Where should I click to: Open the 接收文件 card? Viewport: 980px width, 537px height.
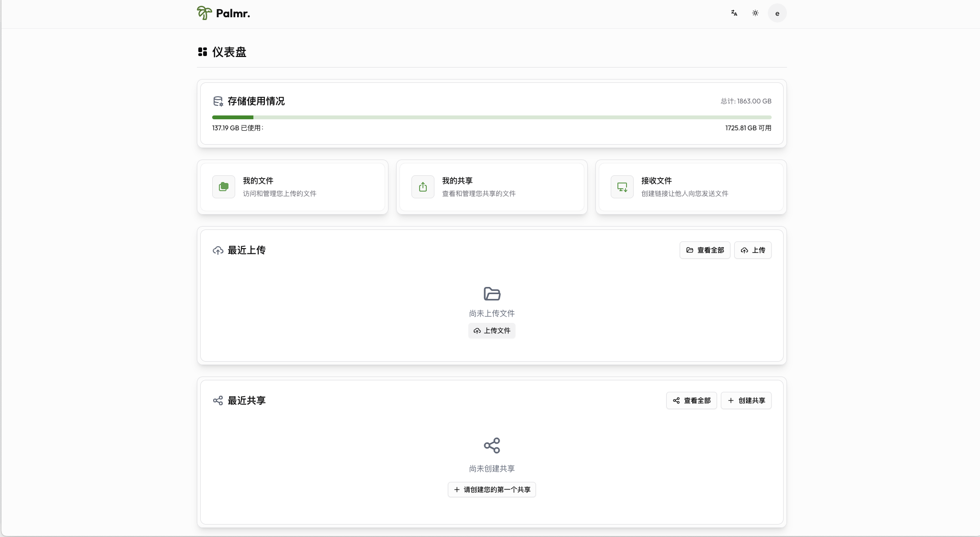(691, 187)
